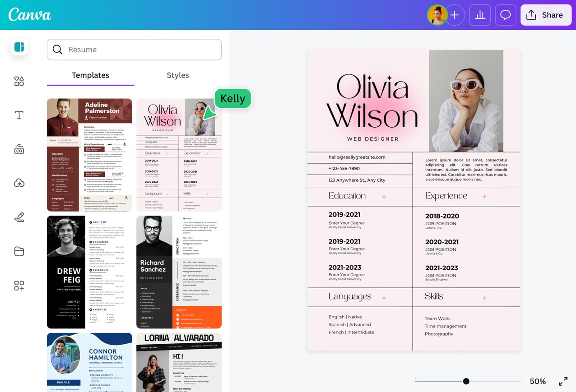Open the Projects folder icon
Viewport: 576px width, 392px height.
19,251
